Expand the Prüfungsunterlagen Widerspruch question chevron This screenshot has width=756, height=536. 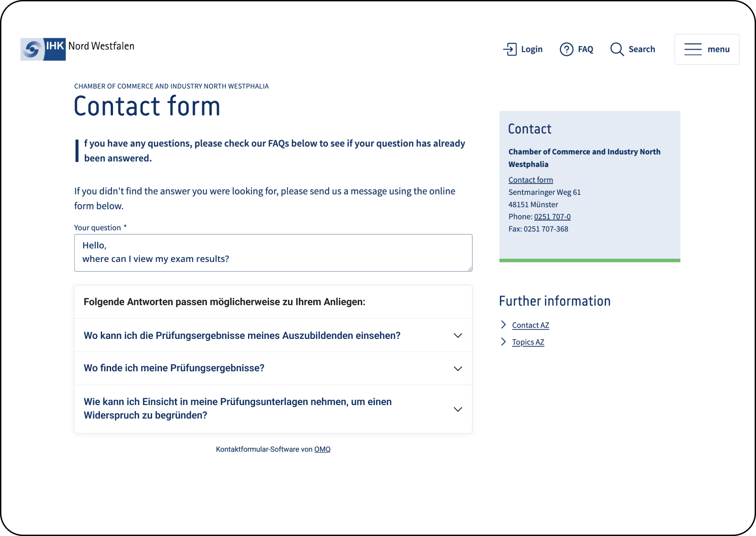458,409
